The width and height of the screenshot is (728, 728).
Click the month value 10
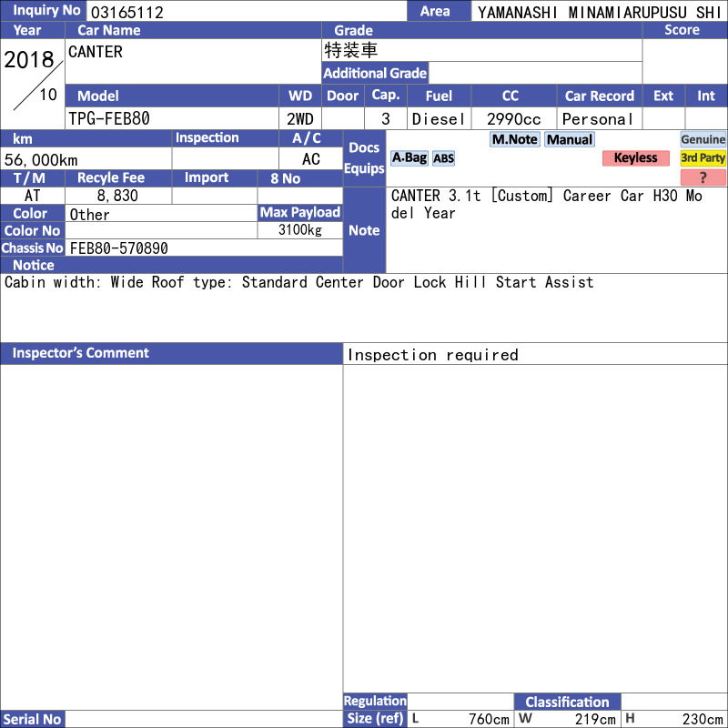point(48,95)
